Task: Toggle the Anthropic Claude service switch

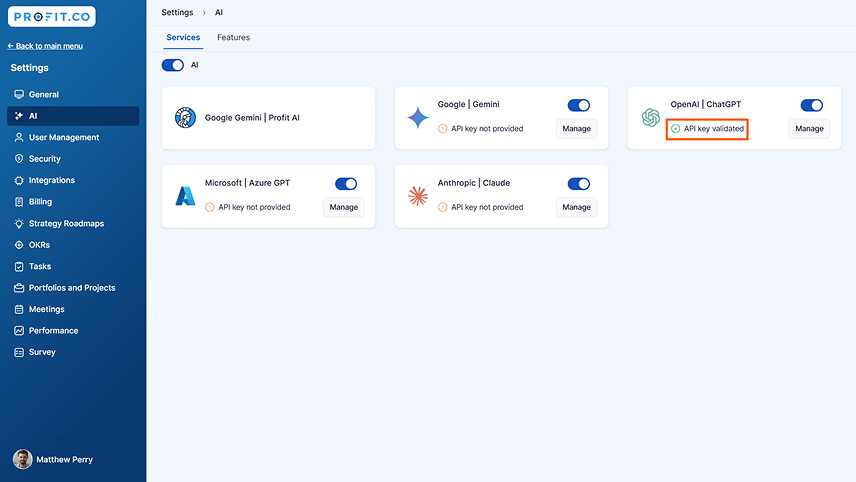Action: pos(579,184)
